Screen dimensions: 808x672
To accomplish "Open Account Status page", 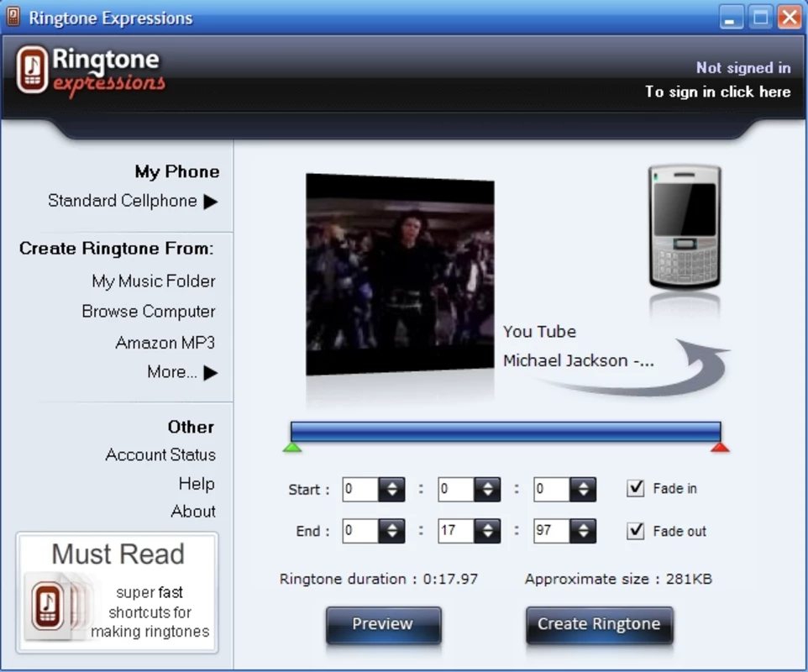I will coord(160,454).
